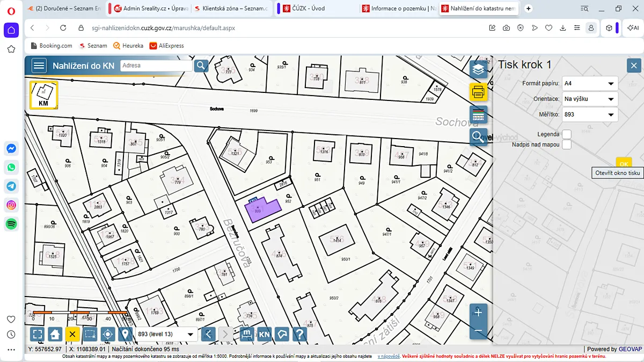Go to the home map view
Screen dimensions: 644x362
[55, 334]
